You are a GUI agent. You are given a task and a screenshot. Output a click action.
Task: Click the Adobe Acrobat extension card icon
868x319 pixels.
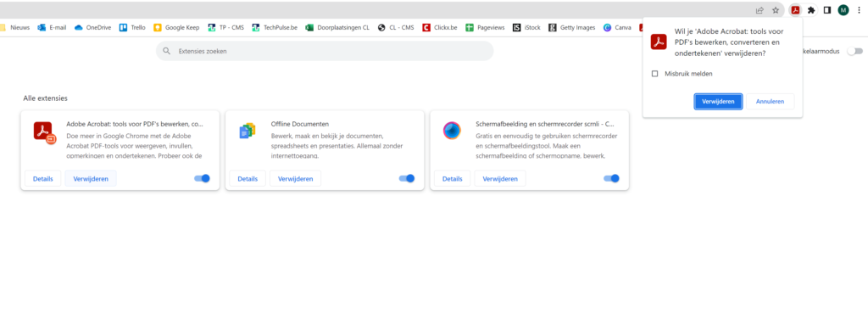click(x=44, y=133)
